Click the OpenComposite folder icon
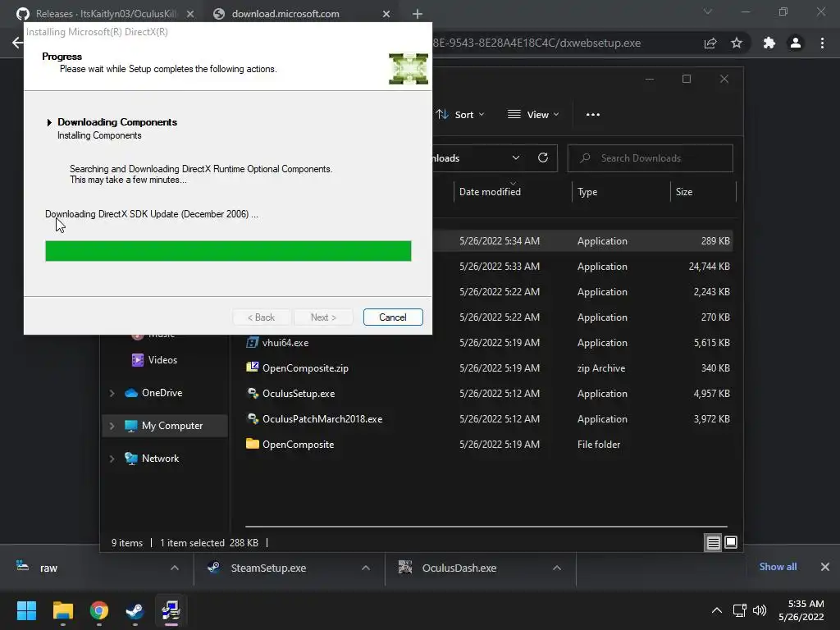 tap(253, 444)
